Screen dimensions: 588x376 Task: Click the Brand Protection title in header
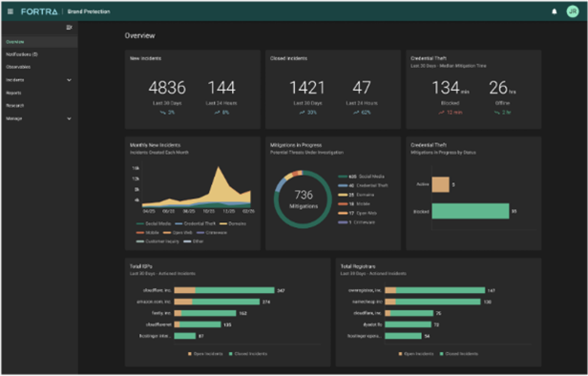pos(89,11)
